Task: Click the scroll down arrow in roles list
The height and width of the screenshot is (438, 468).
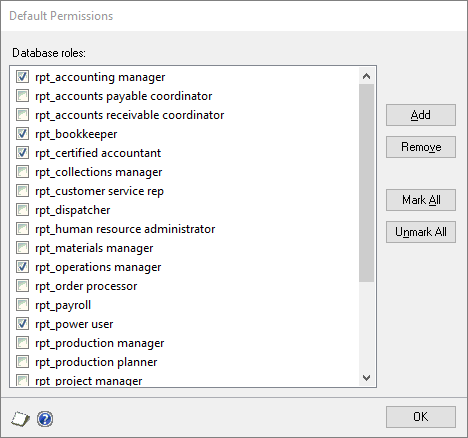Action: coord(366,378)
